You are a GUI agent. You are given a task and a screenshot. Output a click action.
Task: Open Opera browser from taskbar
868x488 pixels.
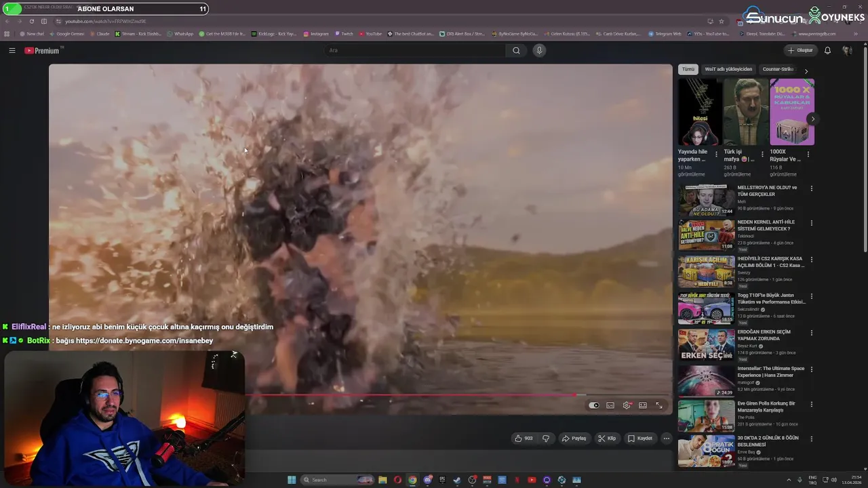tap(397, 480)
